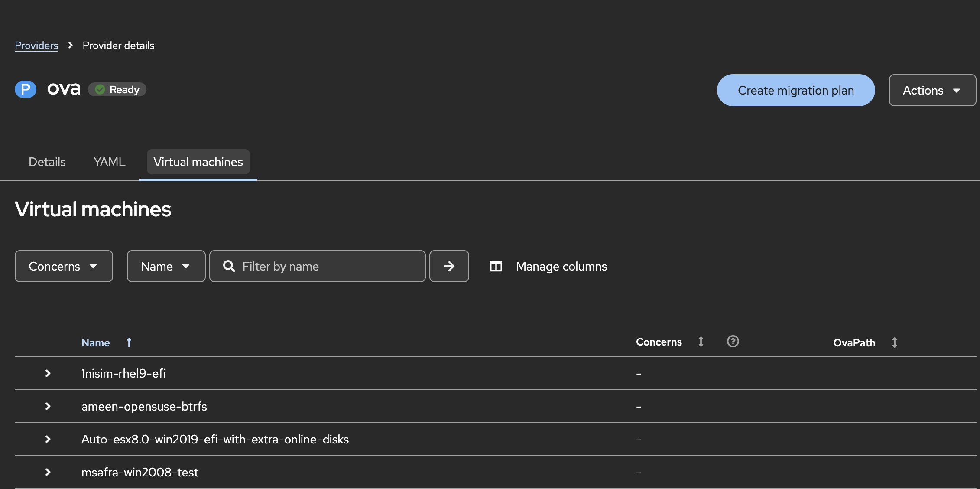Click the Manage columns icon
This screenshot has width=980, height=489.
click(496, 266)
